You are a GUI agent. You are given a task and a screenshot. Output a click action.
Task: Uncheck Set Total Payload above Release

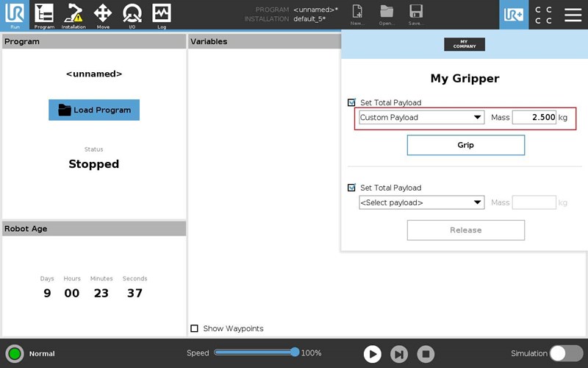[352, 188]
